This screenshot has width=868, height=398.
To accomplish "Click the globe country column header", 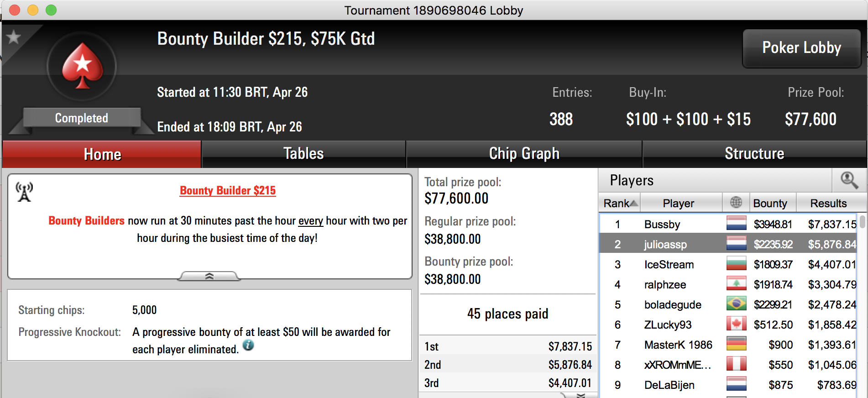I will [x=736, y=203].
